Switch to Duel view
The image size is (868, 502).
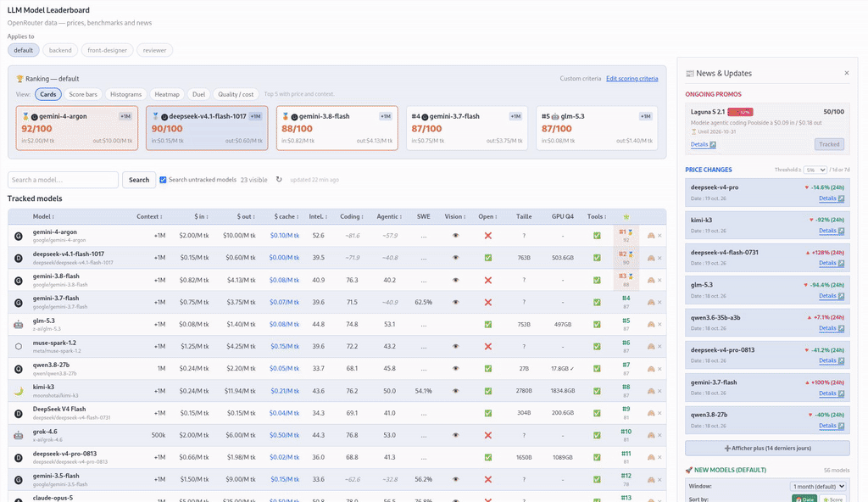(x=198, y=94)
